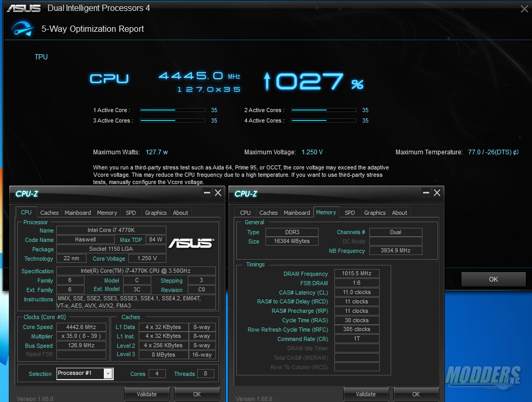
Task: Click the memory Type field showing DDR3
Action: pyautogui.click(x=292, y=232)
